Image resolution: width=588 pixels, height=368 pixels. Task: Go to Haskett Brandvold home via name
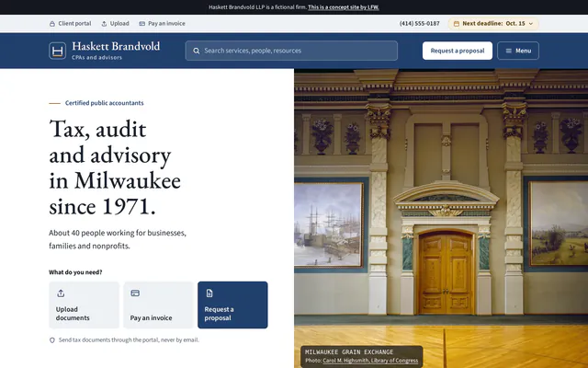[x=116, y=46]
